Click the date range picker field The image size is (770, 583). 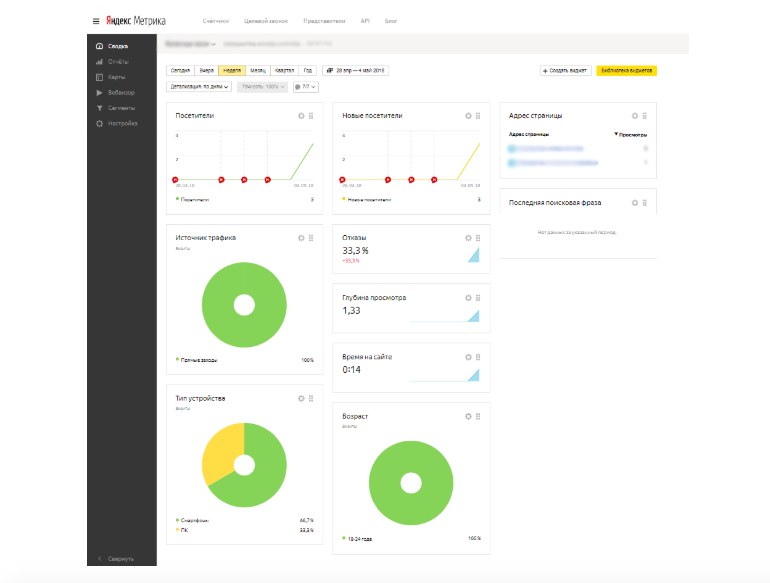pos(356,71)
